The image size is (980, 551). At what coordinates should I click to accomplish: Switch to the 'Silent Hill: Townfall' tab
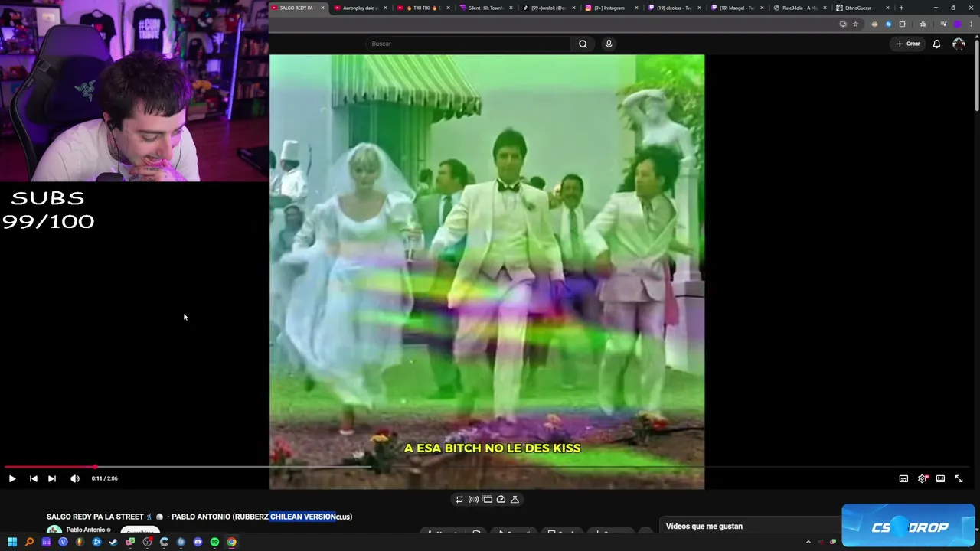485,8
